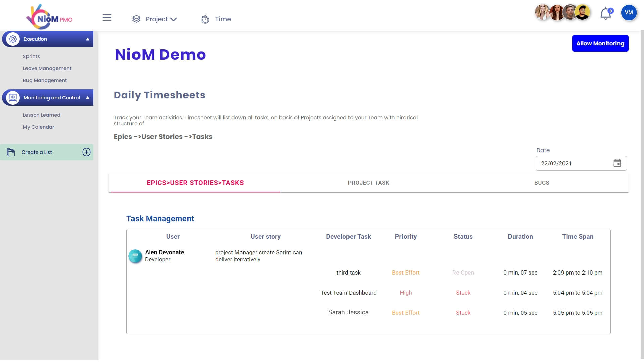Viewport: 644px width, 362px height.
Task: Click the Date input field
Action: click(x=573, y=163)
